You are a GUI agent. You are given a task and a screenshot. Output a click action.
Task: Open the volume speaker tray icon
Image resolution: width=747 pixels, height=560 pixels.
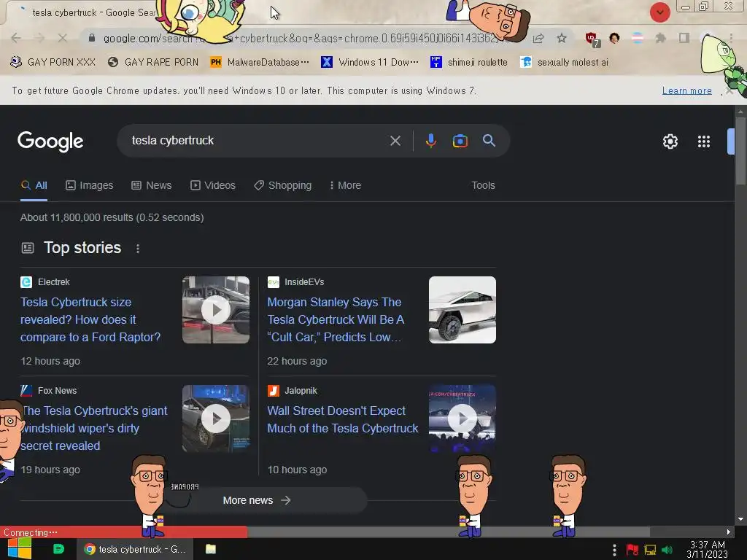(667, 550)
